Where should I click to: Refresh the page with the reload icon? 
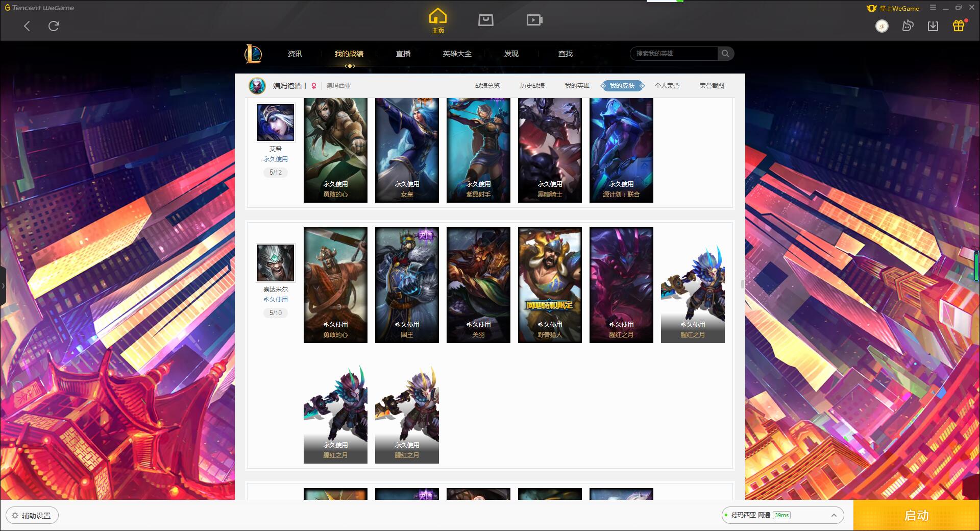[54, 26]
